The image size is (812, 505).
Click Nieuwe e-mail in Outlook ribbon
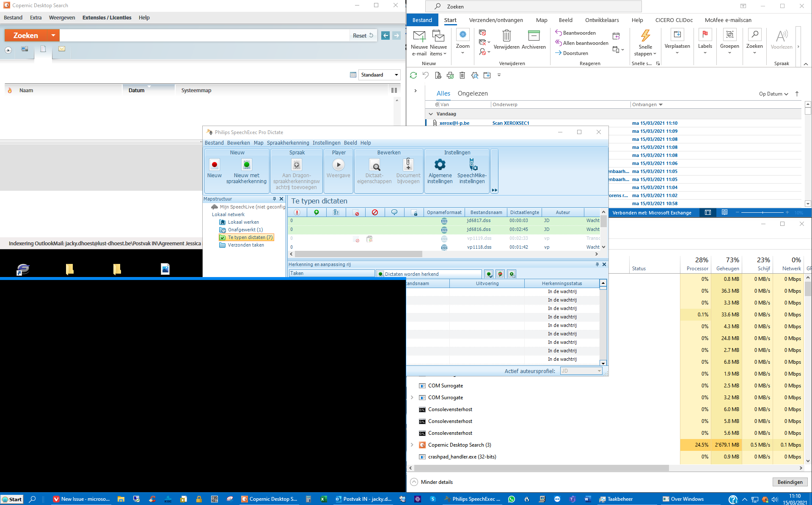(x=419, y=43)
